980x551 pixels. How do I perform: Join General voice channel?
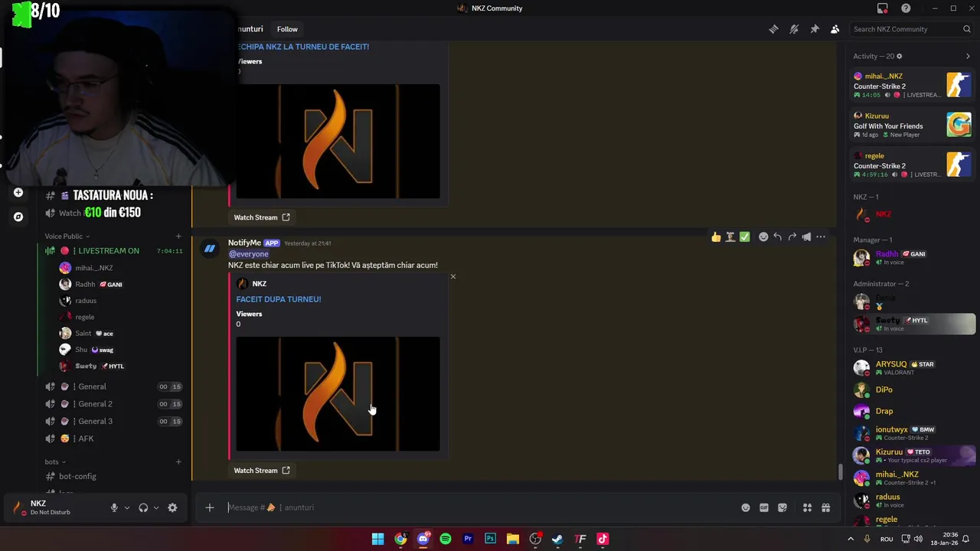113,386
